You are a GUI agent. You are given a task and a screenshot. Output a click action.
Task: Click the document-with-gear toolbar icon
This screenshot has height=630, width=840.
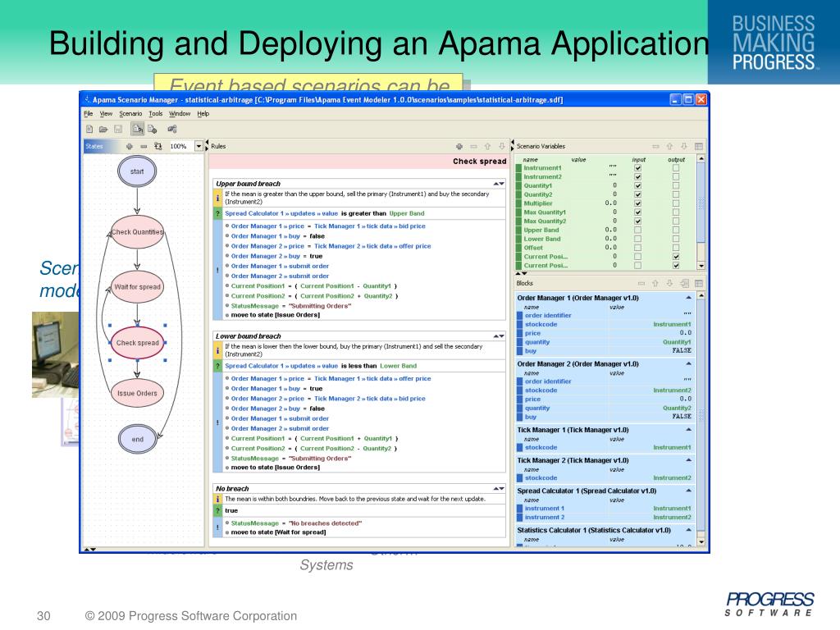[x=153, y=129]
